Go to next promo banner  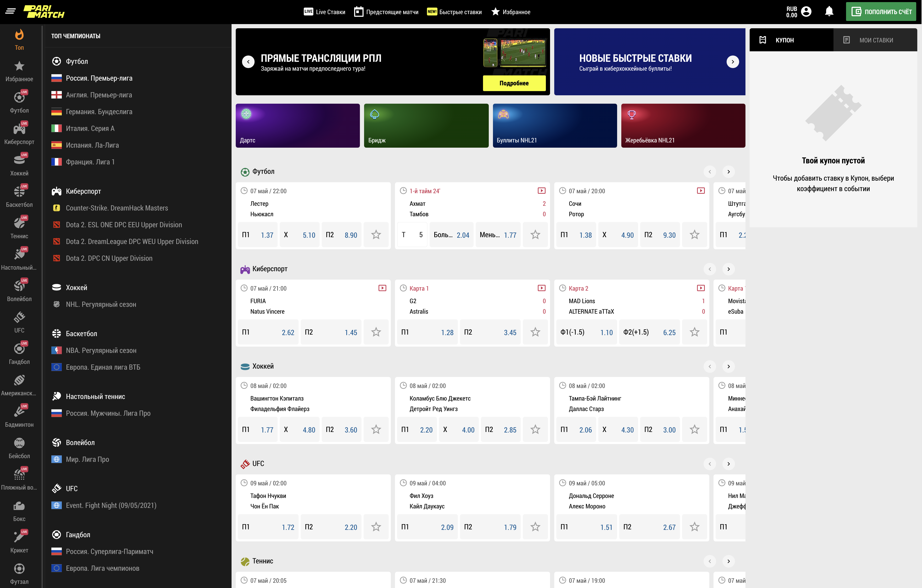coord(732,62)
